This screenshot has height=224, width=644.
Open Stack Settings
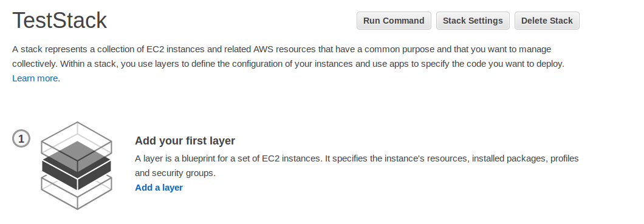[473, 21]
